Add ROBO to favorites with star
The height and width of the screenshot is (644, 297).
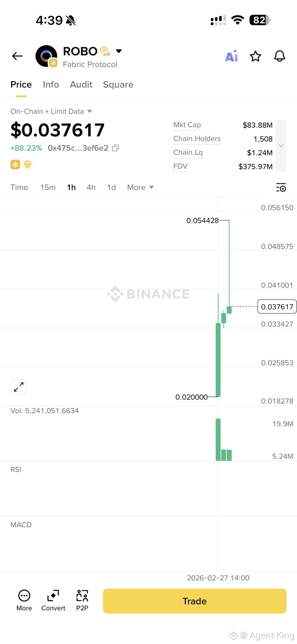click(255, 56)
